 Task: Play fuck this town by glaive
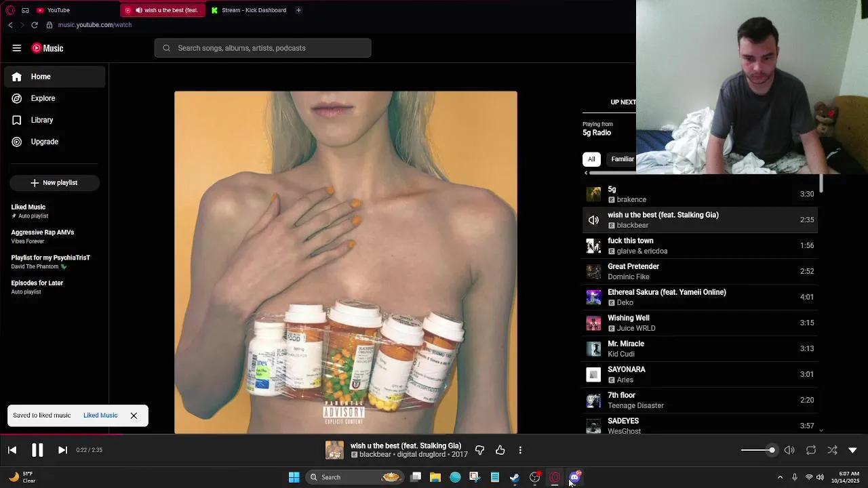700,245
